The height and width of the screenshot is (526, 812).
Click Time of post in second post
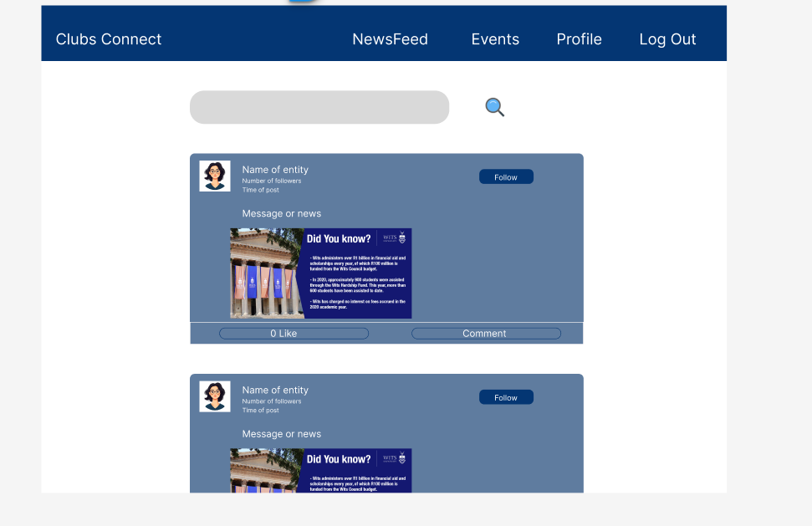point(260,411)
